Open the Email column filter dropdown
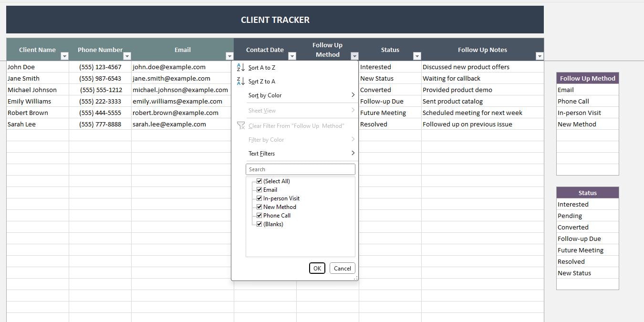The width and height of the screenshot is (644, 322). 229,56
